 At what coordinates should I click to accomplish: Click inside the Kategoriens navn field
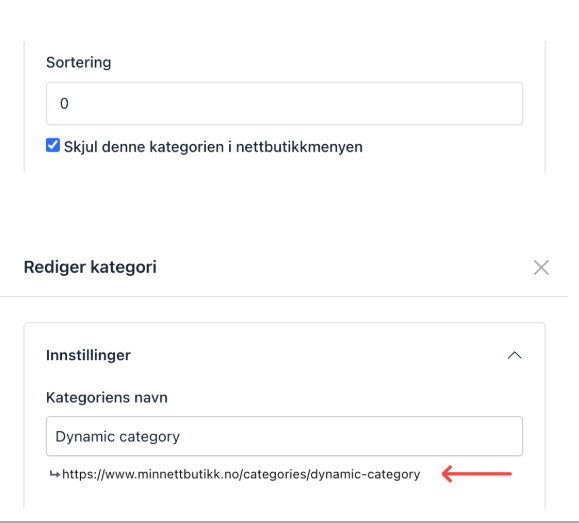(x=284, y=436)
